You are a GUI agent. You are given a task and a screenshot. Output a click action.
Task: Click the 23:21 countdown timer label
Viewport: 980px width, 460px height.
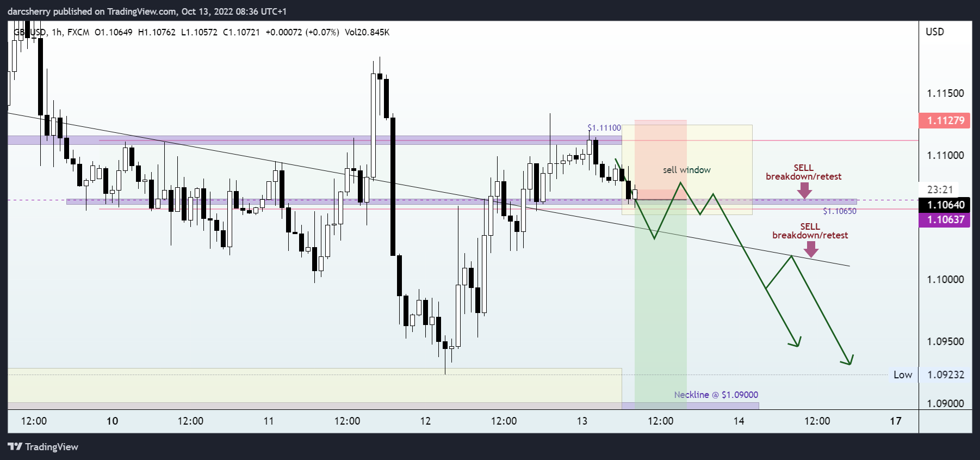[x=940, y=189]
